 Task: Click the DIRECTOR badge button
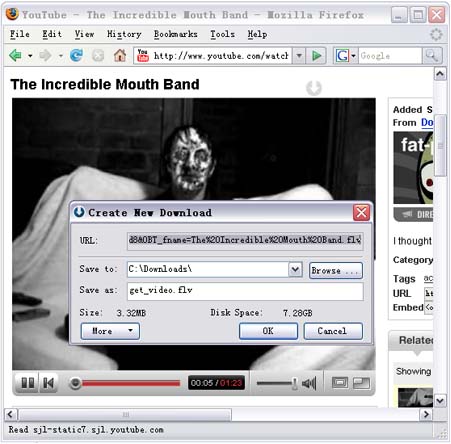414,214
